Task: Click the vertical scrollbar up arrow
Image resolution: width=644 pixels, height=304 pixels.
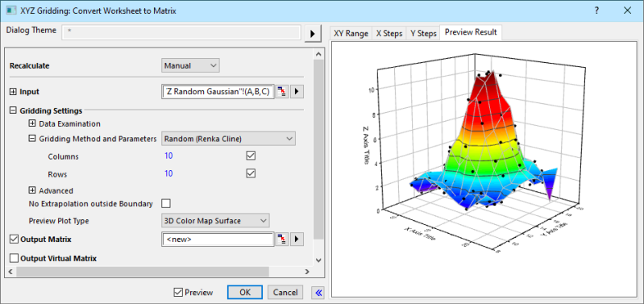Action: [x=318, y=54]
